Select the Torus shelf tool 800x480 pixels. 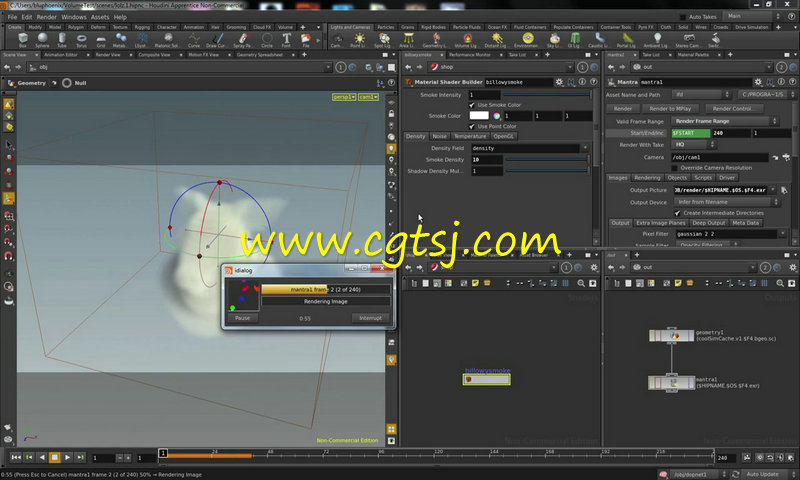point(81,40)
